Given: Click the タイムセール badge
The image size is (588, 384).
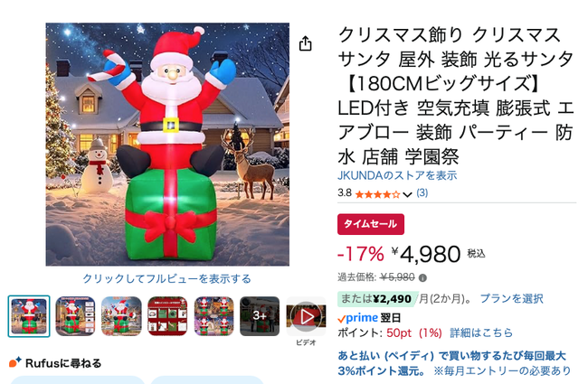Looking at the screenshot, I should (x=371, y=224).
